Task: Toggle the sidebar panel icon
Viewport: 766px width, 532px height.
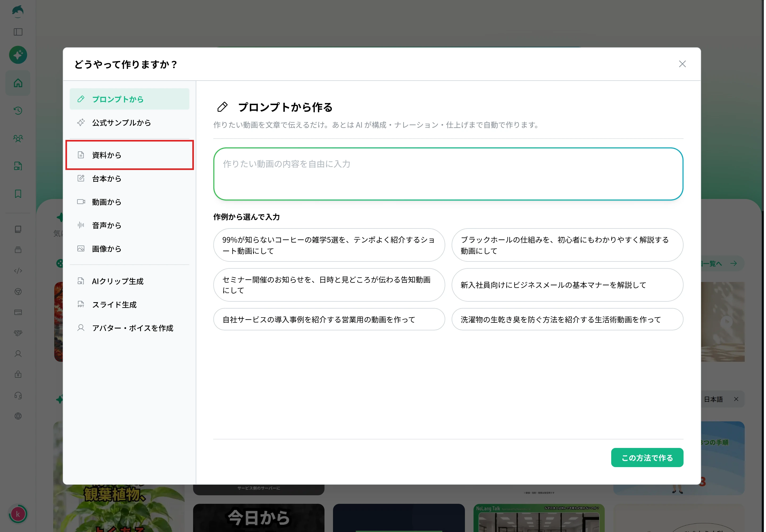Action: pyautogui.click(x=18, y=32)
